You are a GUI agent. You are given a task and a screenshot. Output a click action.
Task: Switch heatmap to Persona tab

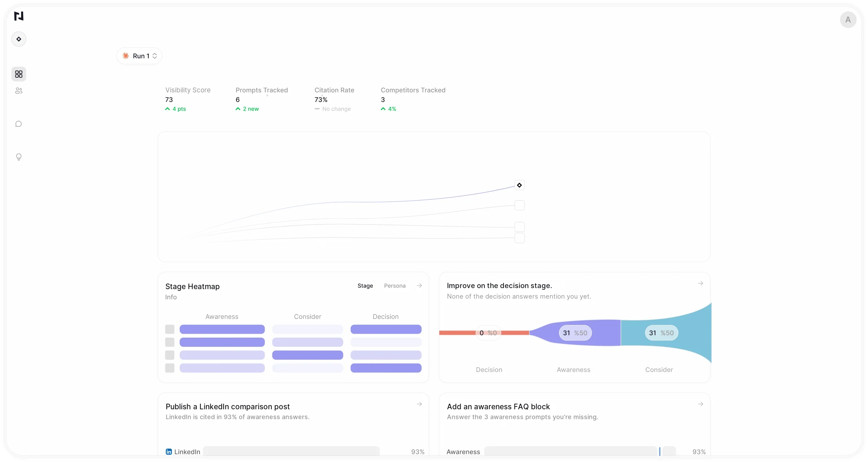tap(395, 286)
